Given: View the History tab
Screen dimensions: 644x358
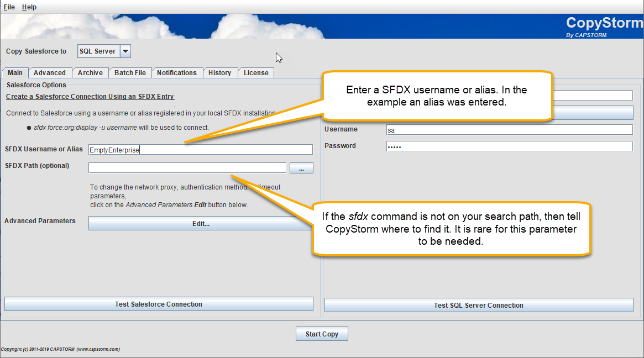Looking at the screenshot, I should point(219,73).
